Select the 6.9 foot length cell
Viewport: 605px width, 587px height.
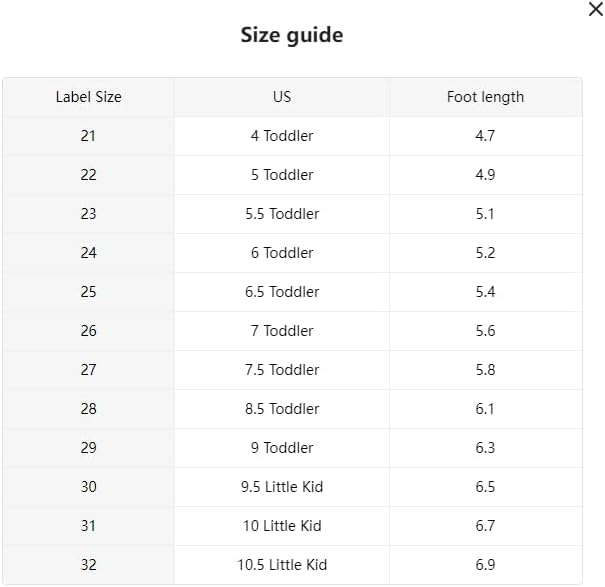point(485,565)
